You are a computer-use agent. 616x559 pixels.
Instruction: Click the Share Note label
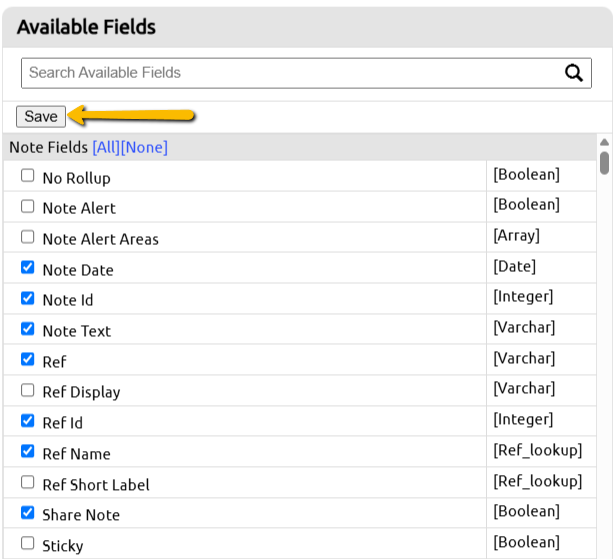(81, 515)
